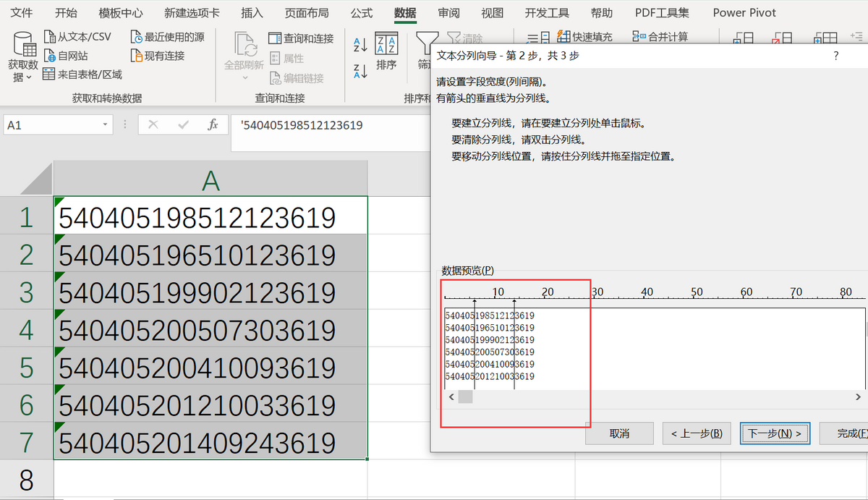
Task: Select cell with 540405200410093619
Action: (x=210, y=366)
